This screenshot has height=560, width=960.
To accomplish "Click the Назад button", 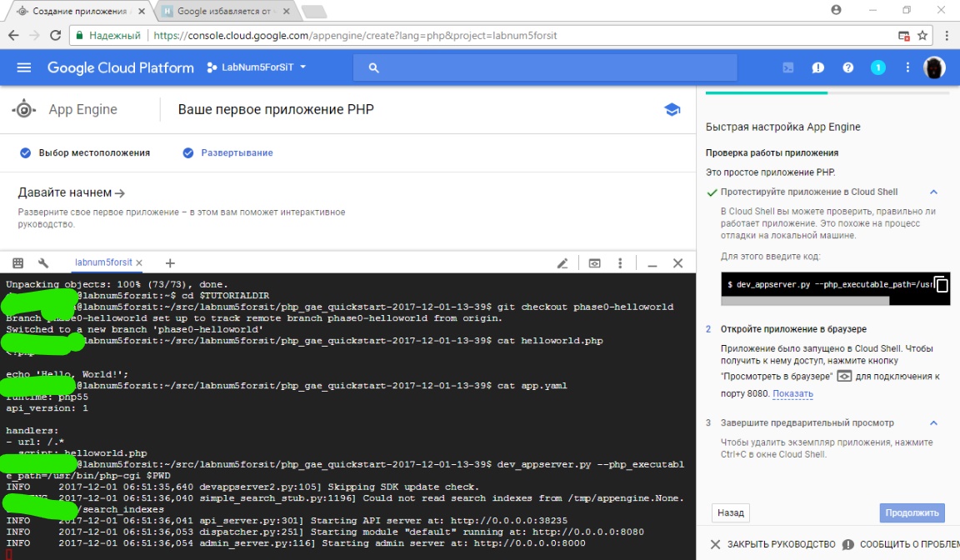I will 730,512.
